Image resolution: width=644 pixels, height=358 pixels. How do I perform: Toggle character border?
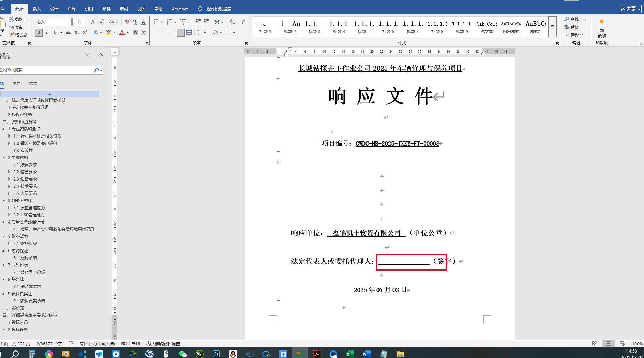pyautogui.click(x=143, y=22)
